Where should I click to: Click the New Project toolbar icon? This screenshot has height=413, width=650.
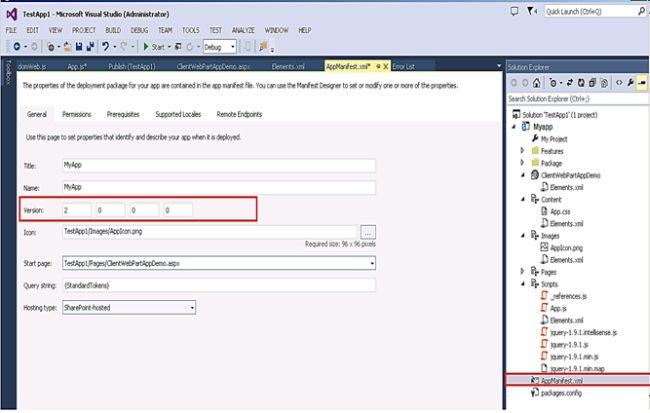[x=51, y=47]
